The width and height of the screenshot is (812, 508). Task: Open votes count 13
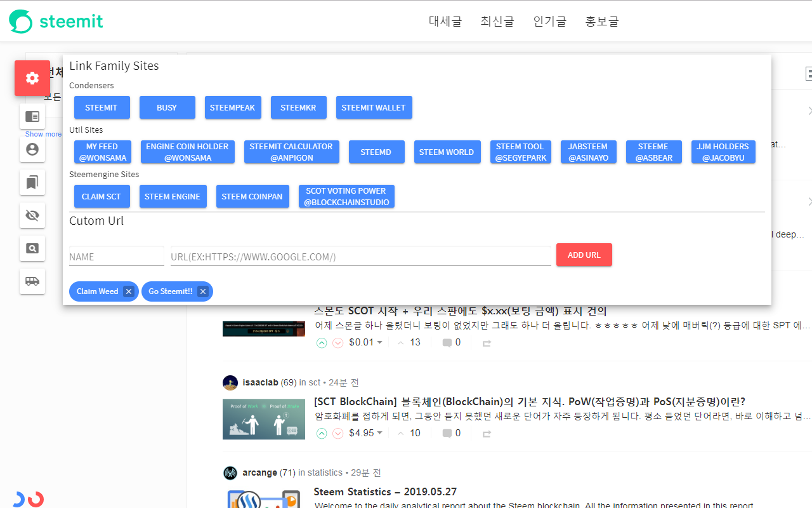(x=415, y=342)
